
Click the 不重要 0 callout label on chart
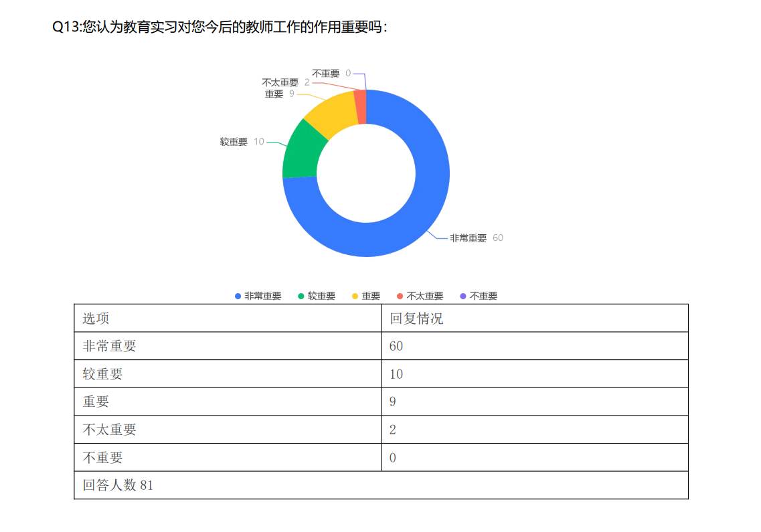331,73
